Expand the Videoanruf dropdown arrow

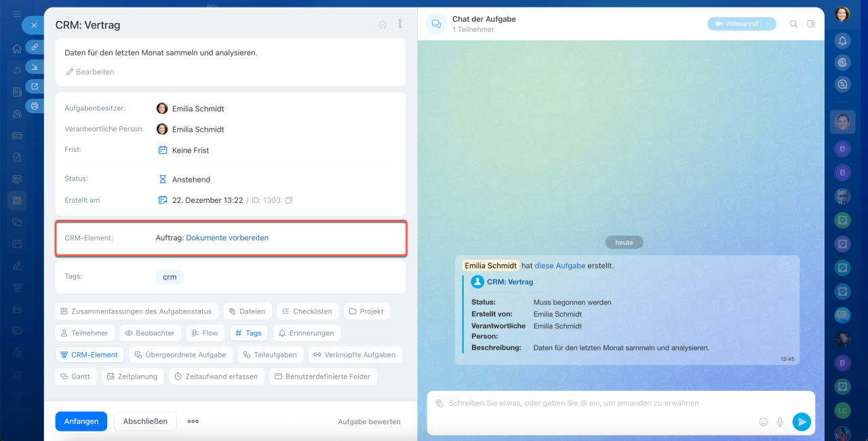768,24
